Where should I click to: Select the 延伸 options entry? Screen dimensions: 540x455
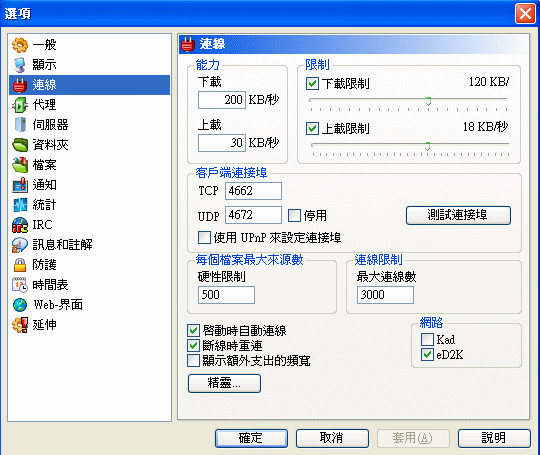pyautogui.click(x=44, y=324)
